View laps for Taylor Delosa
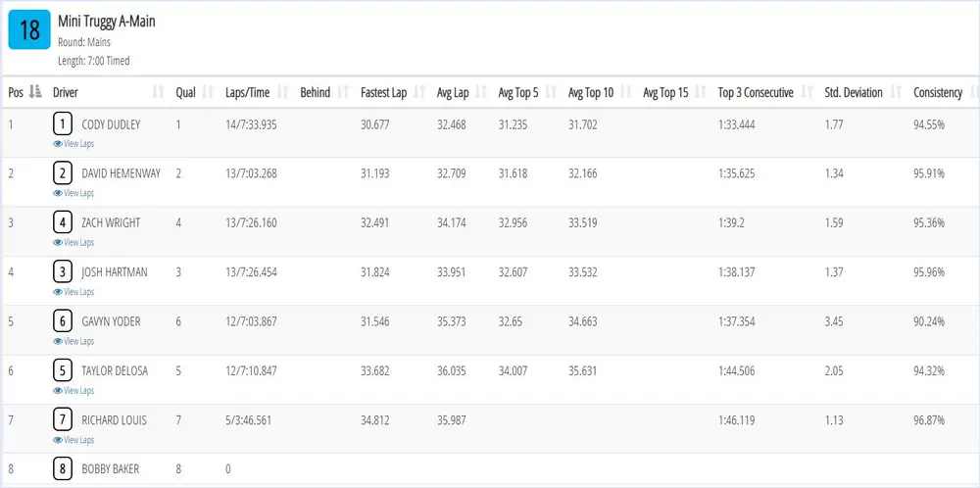The height and width of the screenshot is (488, 980). point(73,391)
